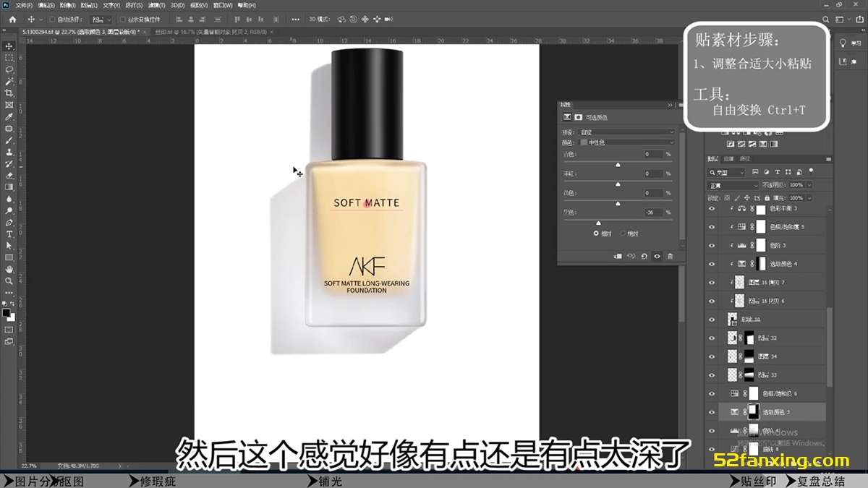Click the mask icon in Properties header
The width and height of the screenshot is (868, 488).
coord(579,117)
